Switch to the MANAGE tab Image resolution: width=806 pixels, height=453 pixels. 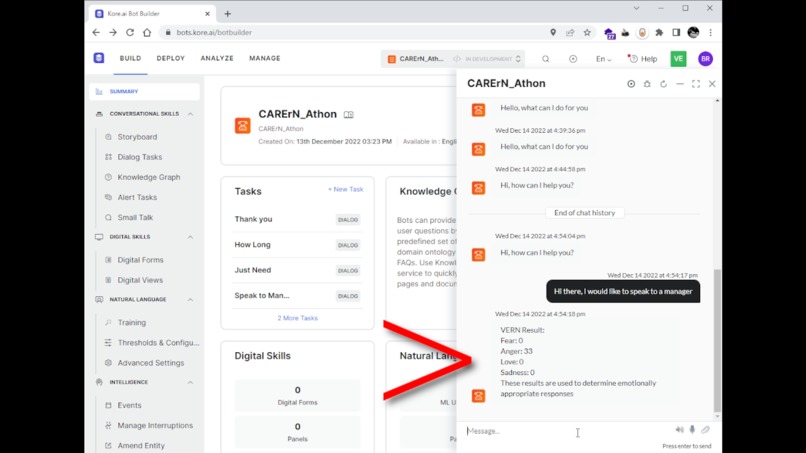(265, 58)
